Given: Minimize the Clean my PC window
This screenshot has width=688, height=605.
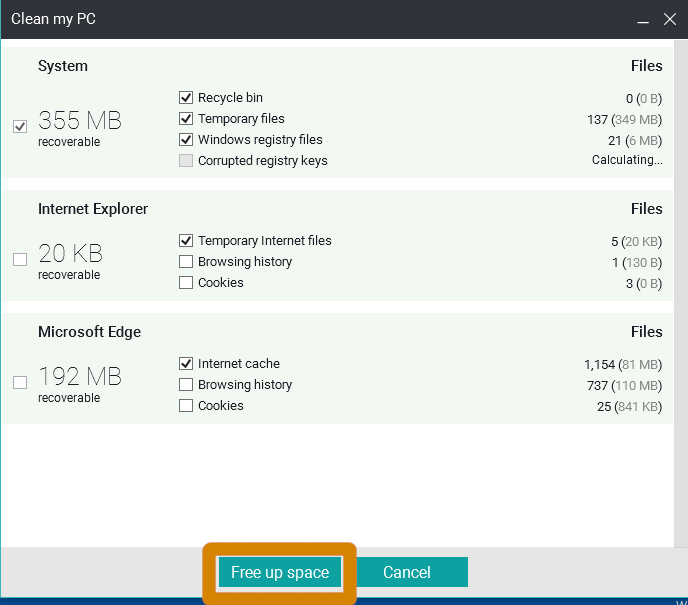Looking at the screenshot, I should pos(643,19).
